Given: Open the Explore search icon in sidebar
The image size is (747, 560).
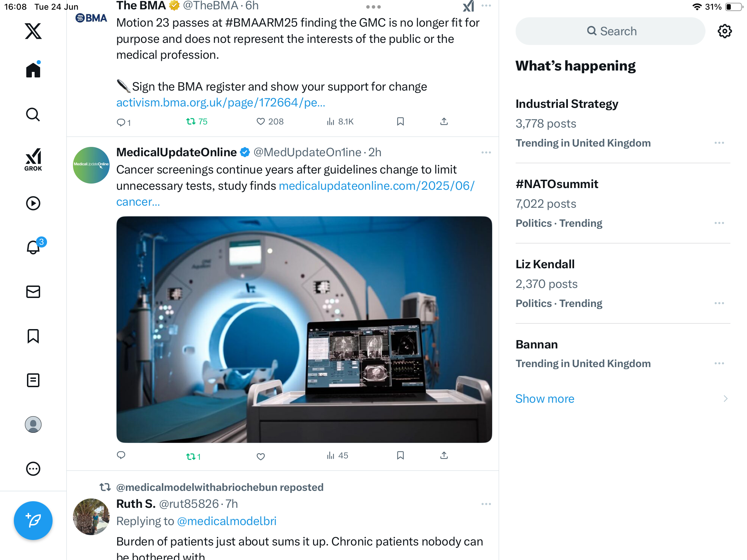Looking at the screenshot, I should (x=33, y=114).
